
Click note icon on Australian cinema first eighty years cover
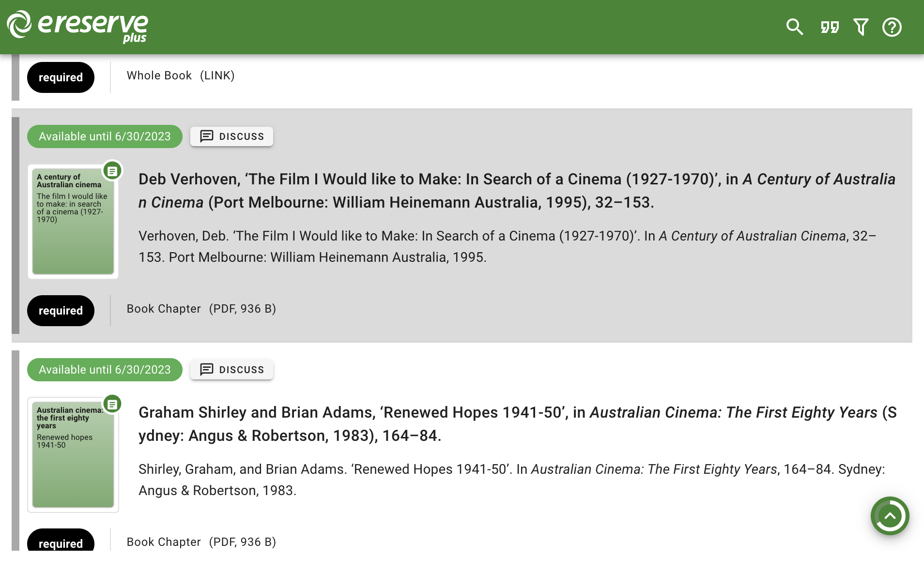112,404
